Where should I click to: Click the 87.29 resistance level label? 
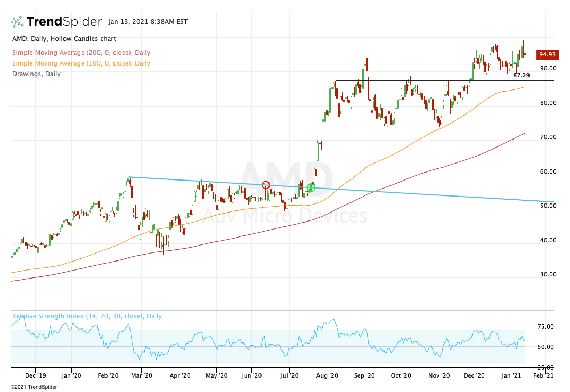(522, 76)
